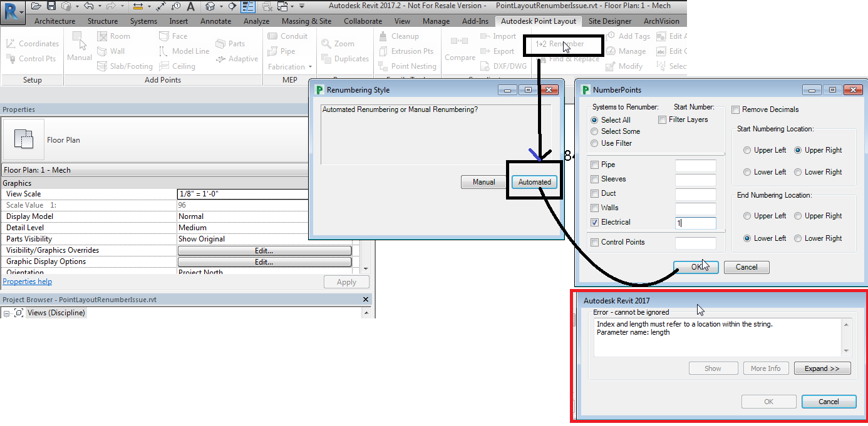Click the Model Line points tool

tap(184, 51)
